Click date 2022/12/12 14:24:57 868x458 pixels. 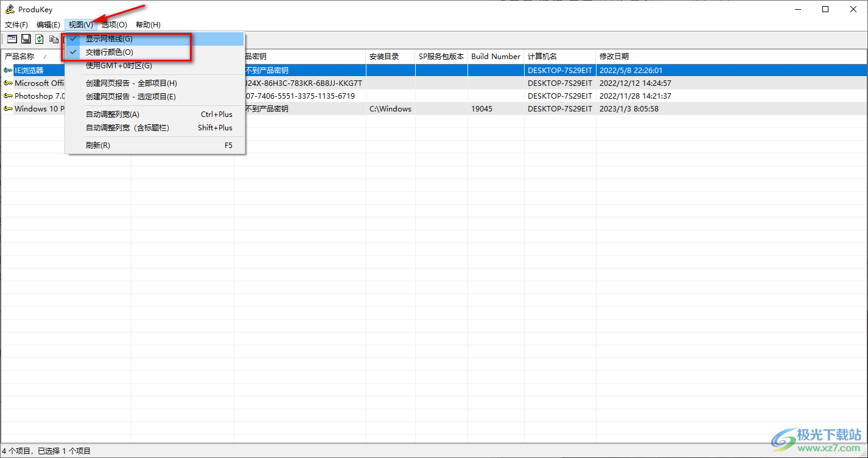pos(635,83)
